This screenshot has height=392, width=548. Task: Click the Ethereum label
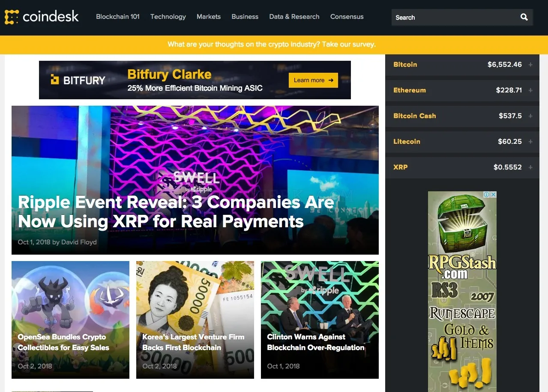click(x=410, y=90)
